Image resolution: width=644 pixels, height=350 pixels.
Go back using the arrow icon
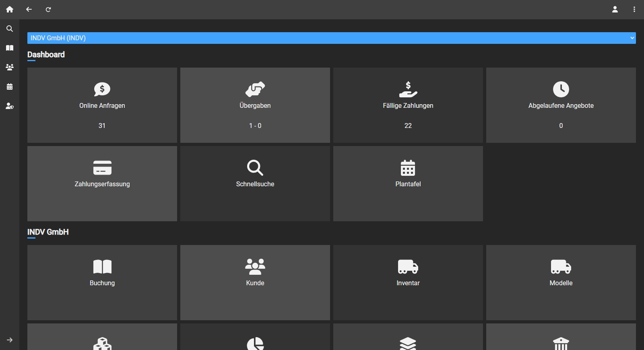pos(29,9)
